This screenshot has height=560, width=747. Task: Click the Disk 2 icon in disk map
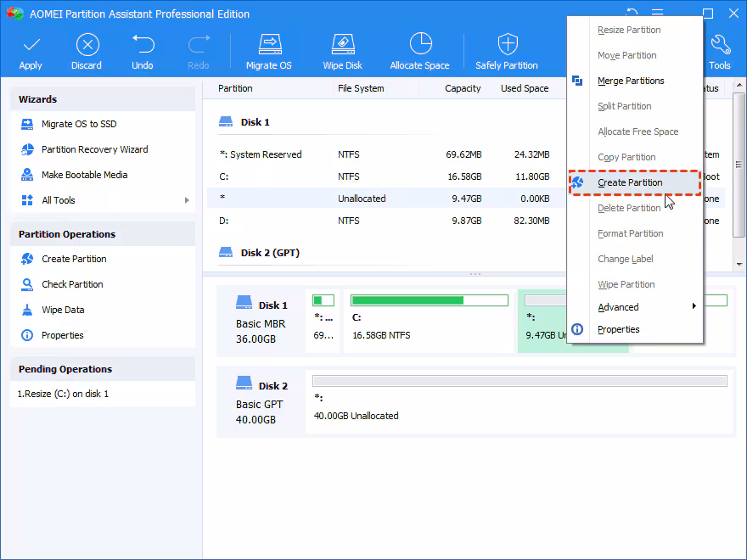pos(244,384)
